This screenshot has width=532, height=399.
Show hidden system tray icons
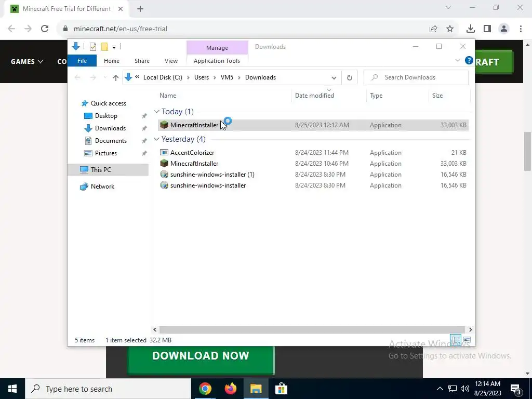pyautogui.click(x=440, y=389)
